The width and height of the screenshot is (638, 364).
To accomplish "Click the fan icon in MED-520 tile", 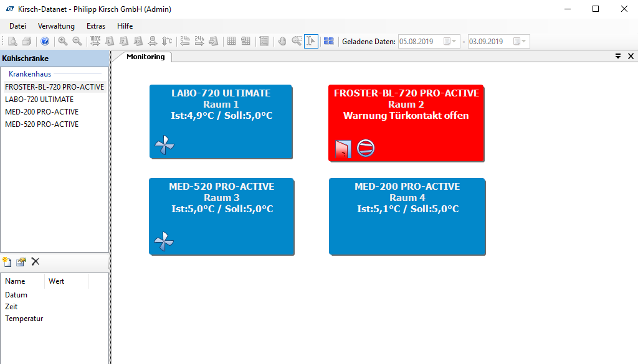I will point(164,241).
